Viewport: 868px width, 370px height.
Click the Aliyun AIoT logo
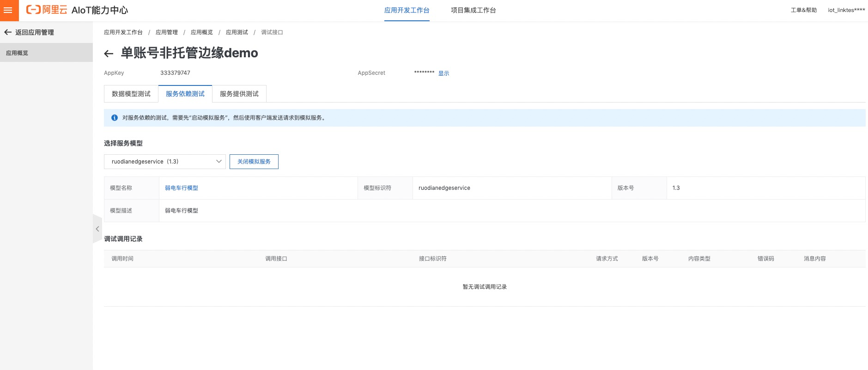pos(77,10)
